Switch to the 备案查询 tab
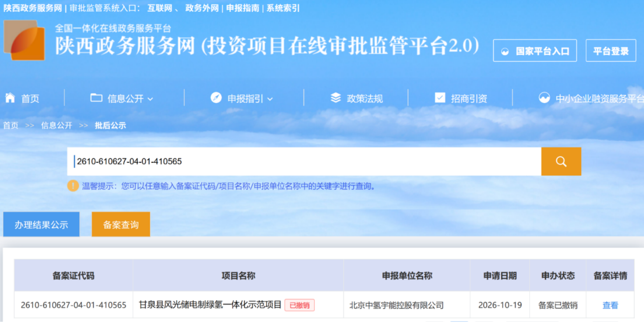Image resolution: width=644 pixels, height=336 pixels. (x=121, y=224)
